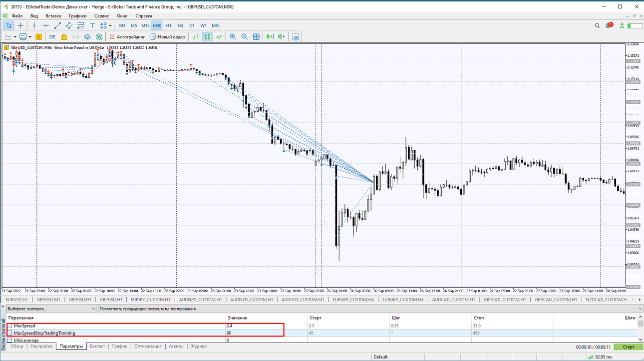Screen dimensions: 644x361
Task: Open the VPS cloud hosting icon
Action: click(87, 37)
